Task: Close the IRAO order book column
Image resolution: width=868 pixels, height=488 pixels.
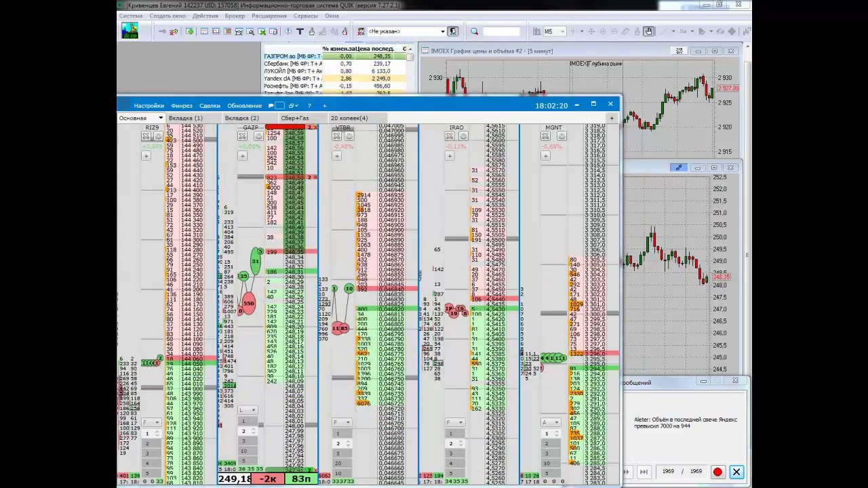Action: tap(450, 136)
